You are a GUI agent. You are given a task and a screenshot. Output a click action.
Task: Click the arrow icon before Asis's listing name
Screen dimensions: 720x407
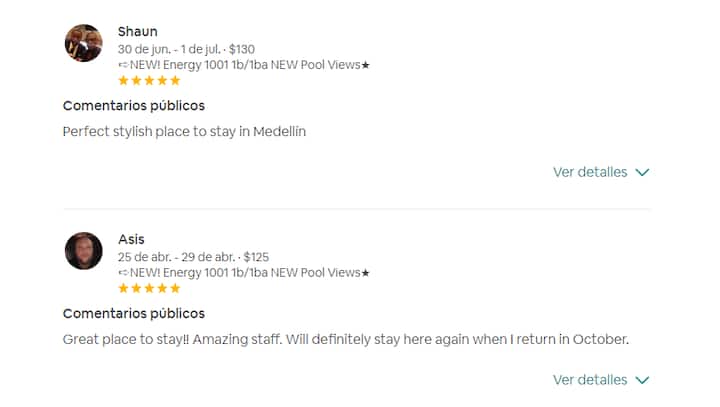click(x=122, y=273)
